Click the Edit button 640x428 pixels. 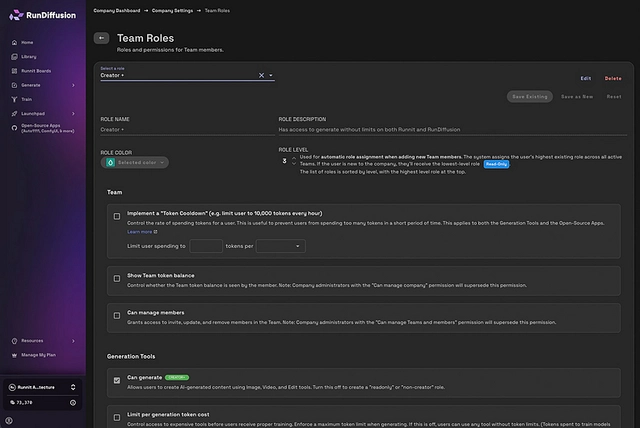[586, 78]
